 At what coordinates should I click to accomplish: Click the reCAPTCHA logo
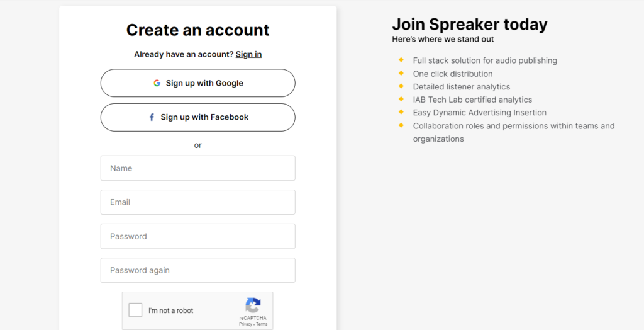[x=253, y=305]
